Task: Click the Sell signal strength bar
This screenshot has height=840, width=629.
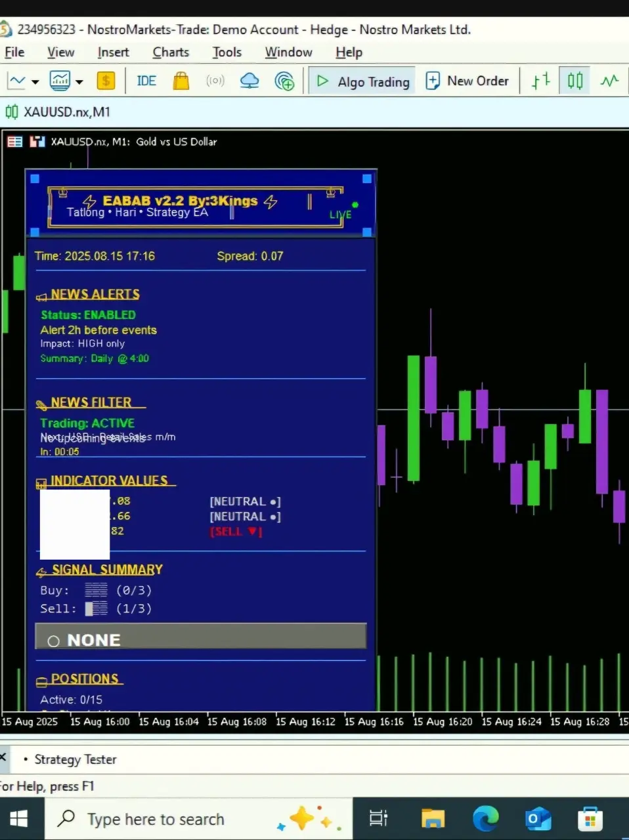Action: coord(96,608)
